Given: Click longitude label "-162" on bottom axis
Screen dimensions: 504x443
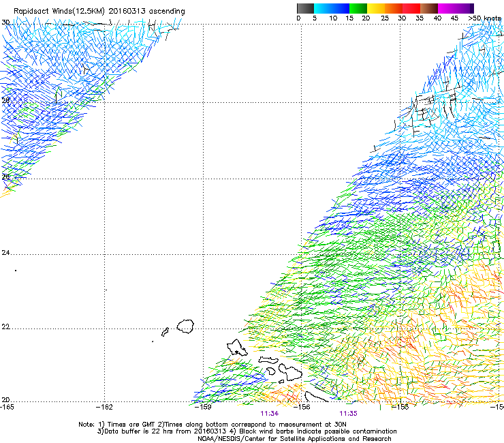Looking at the screenshot, I should pyautogui.click(x=104, y=407).
